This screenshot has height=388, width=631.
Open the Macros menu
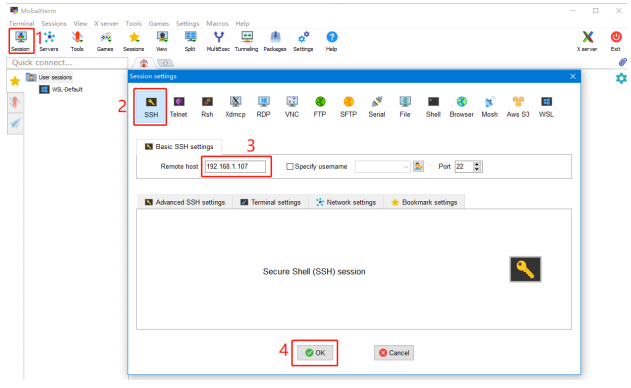(217, 23)
